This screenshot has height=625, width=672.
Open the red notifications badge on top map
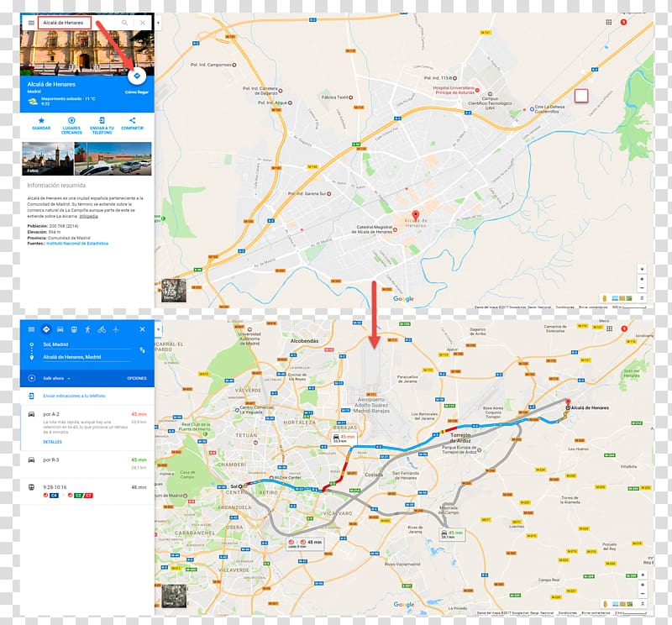(x=623, y=23)
